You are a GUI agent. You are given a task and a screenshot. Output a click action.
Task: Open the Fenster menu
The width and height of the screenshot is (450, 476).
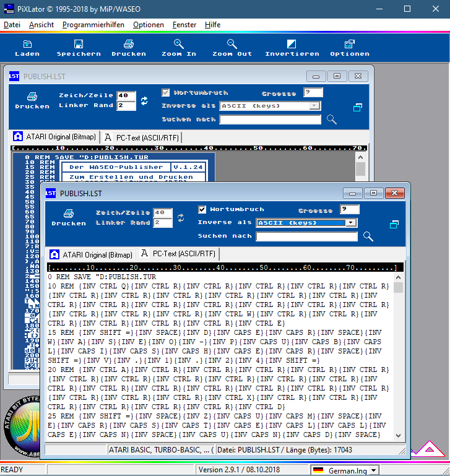click(184, 25)
